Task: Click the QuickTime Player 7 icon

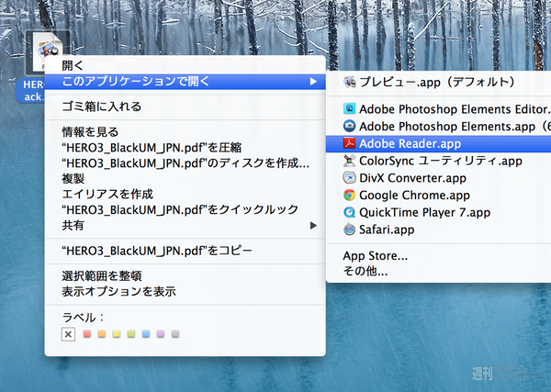Action: click(x=349, y=212)
